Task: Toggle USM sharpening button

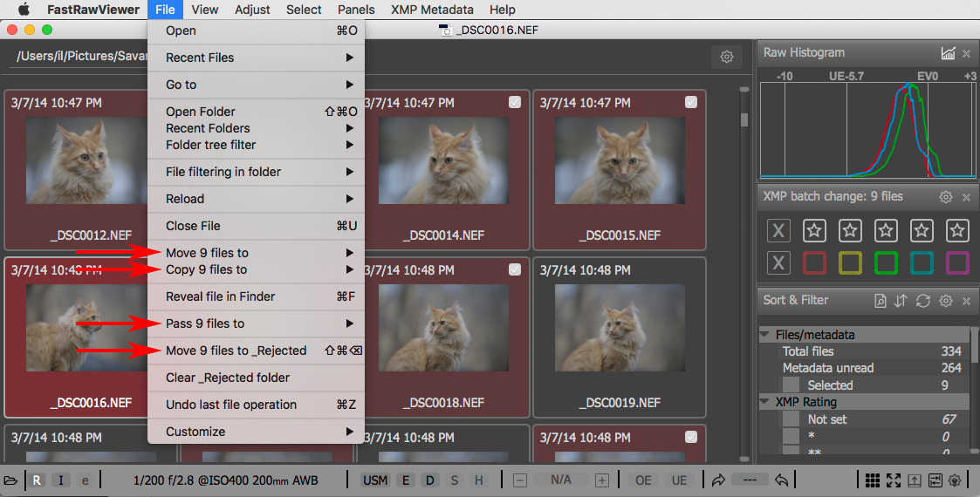Action: 375,480
